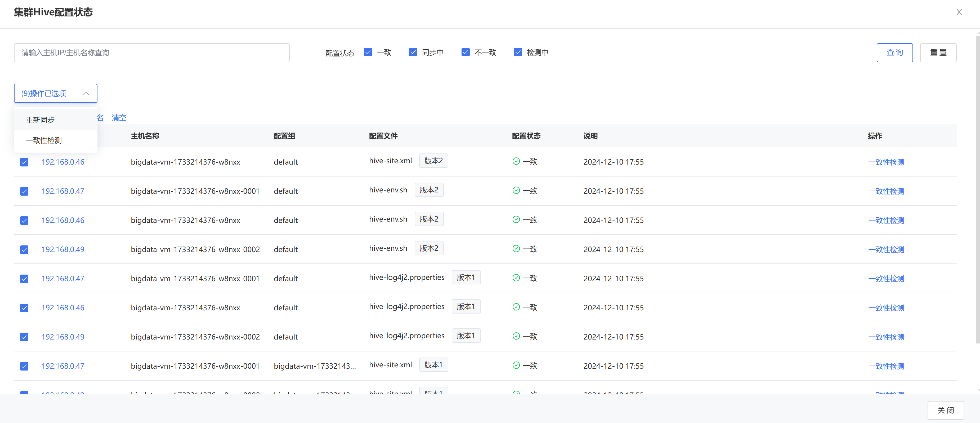Deselect row 192.168.0.47 hive-env.sh checkbox
The height and width of the screenshot is (423, 980).
click(x=24, y=191)
